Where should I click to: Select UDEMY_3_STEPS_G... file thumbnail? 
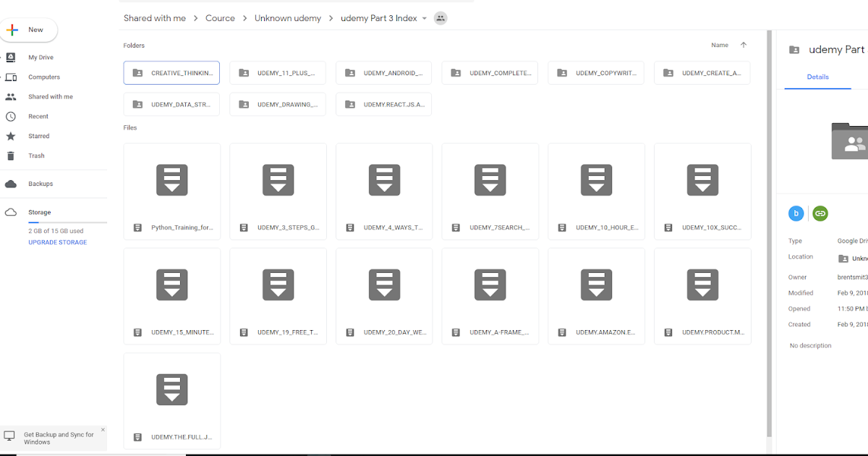[278, 191]
